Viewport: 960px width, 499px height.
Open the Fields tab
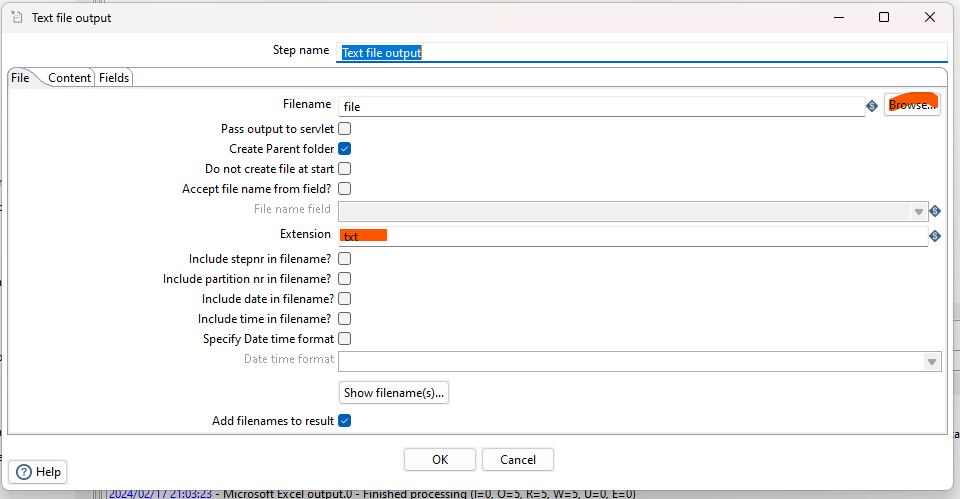click(x=114, y=78)
